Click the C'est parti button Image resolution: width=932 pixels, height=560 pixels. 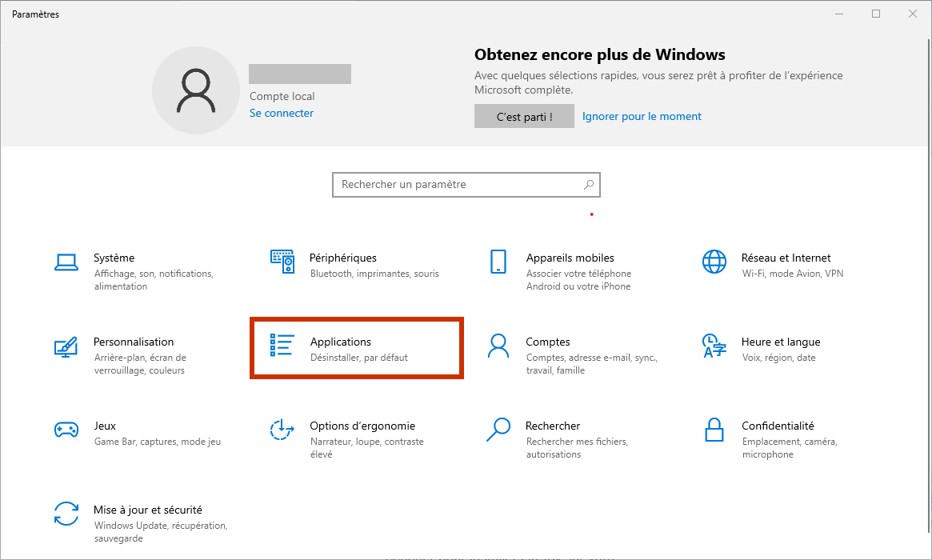[x=524, y=116]
